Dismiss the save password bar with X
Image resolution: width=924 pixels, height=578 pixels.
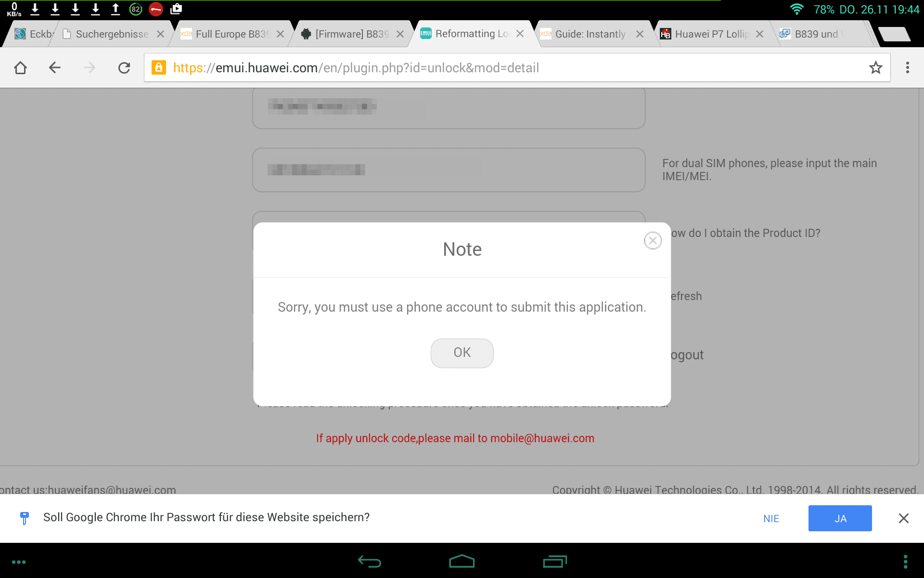(x=904, y=518)
